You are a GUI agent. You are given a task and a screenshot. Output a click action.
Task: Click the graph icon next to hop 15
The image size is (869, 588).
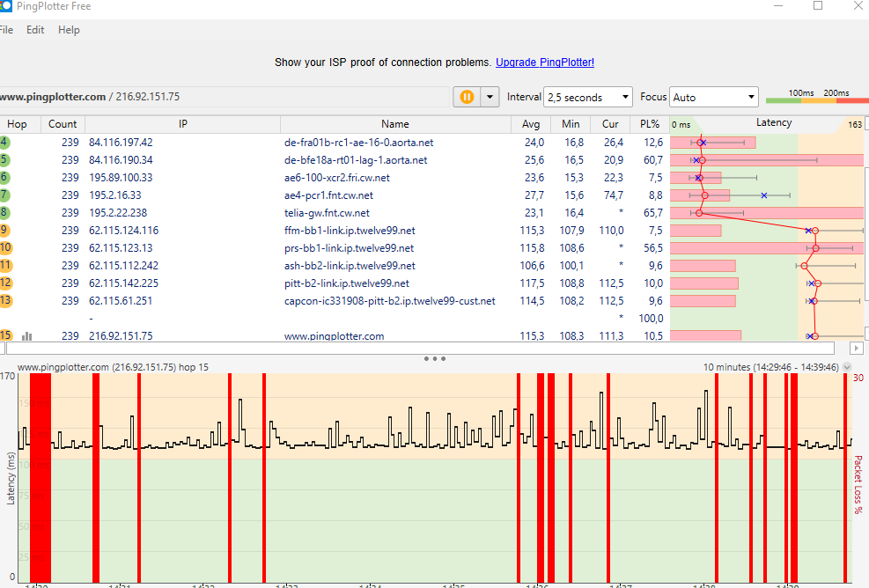coord(26,336)
